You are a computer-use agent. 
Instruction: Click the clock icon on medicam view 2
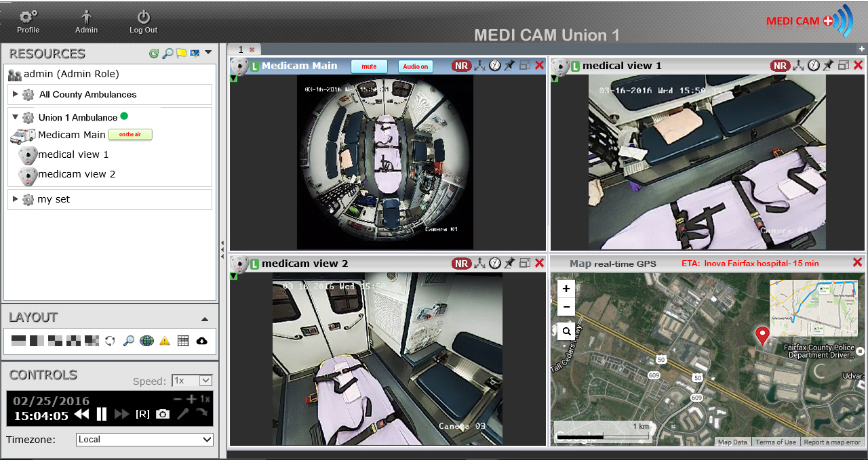pos(495,263)
